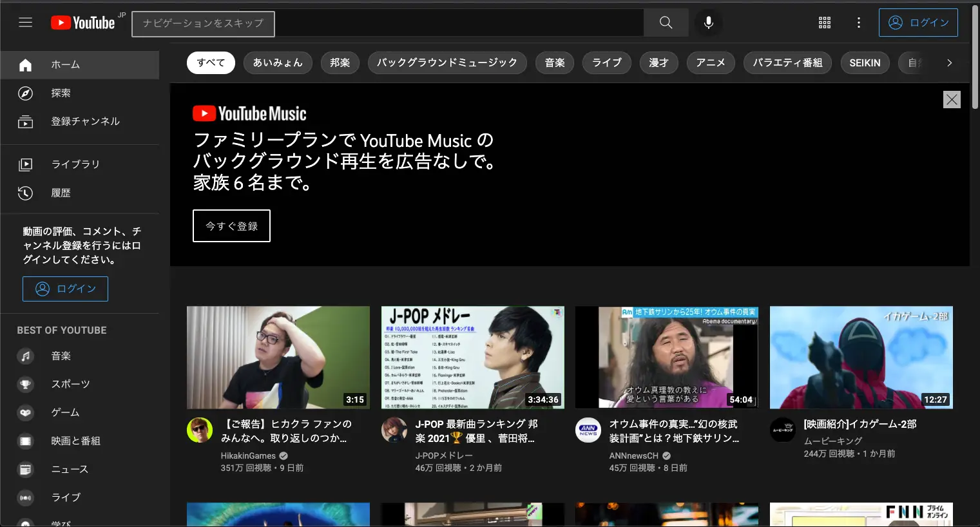Click ムービーキング channel name
Screen dimensions: 980x527
click(x=833, y=441)
